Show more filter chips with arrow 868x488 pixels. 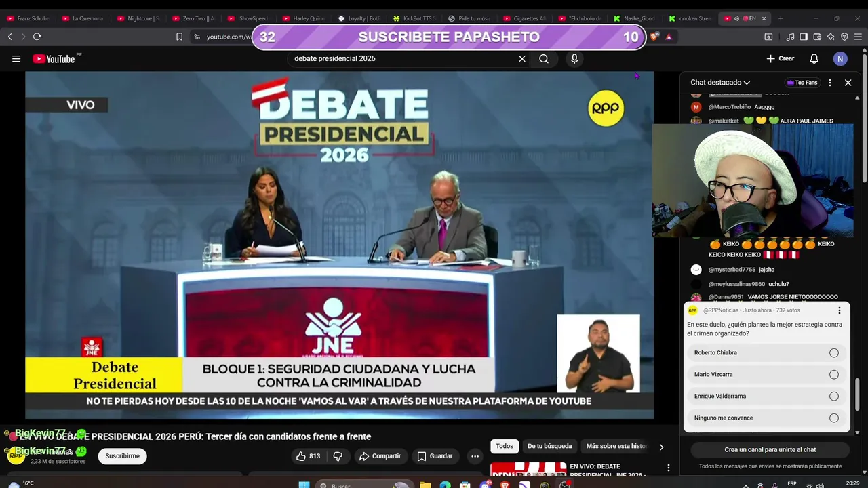(661, 447)
